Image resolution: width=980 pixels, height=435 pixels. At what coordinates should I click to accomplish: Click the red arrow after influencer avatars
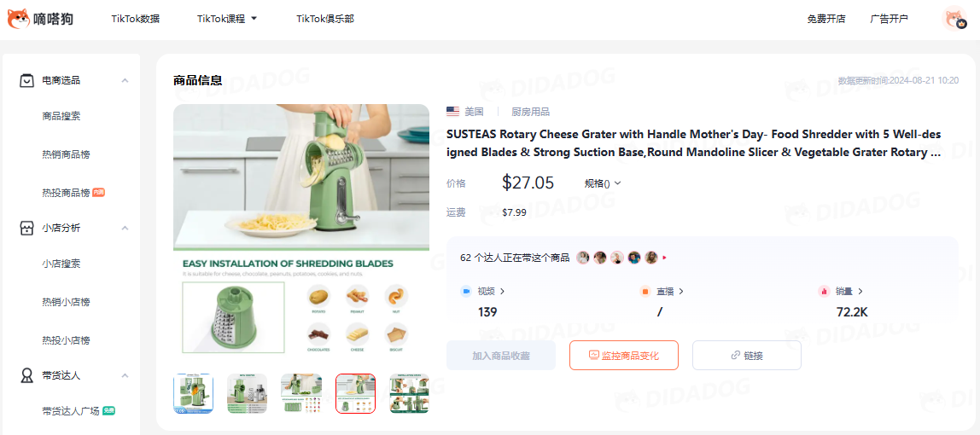coord(664,257)
